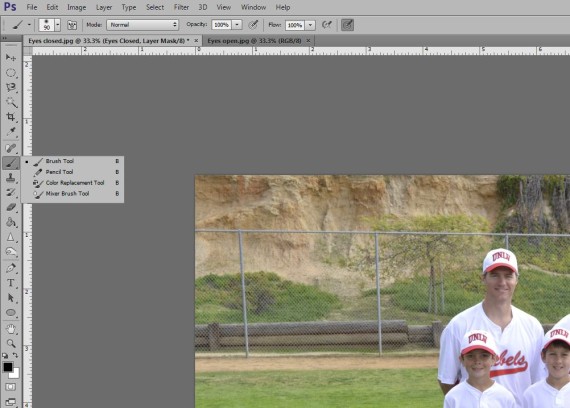Select the Hand tool
Screen dimensions: 570x408
(11, 329)
